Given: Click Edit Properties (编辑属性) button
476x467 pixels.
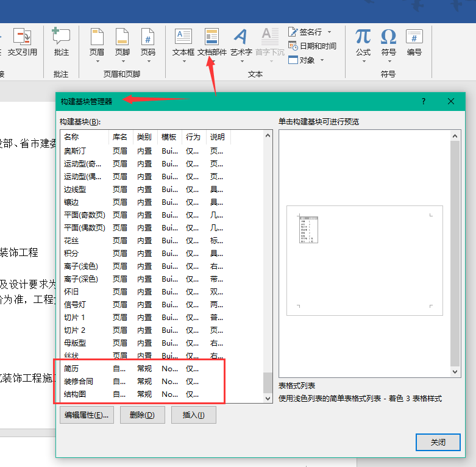Looking at the screenshot, I should [x=87, y=415].
